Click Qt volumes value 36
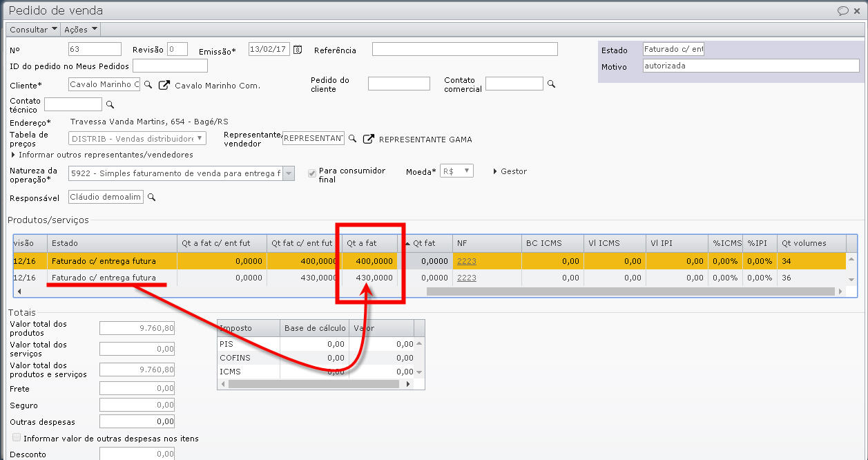 [787, 278]
